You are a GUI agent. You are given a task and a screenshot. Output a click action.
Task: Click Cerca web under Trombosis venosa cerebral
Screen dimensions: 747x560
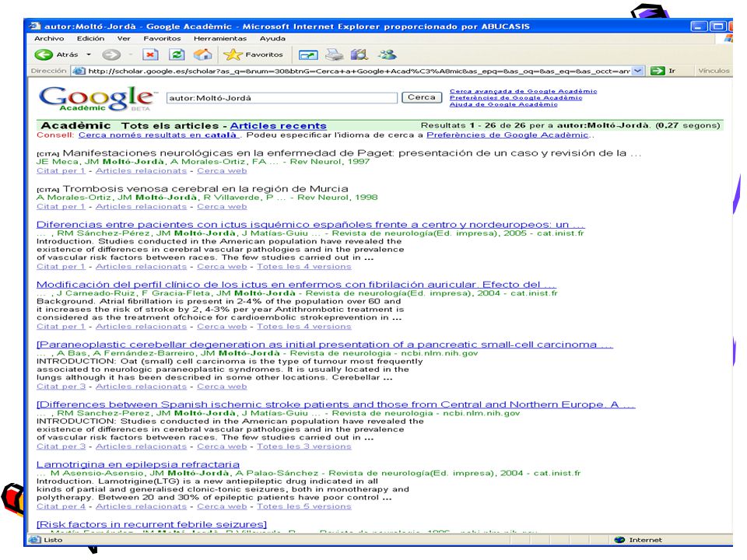tap(222, 206)
